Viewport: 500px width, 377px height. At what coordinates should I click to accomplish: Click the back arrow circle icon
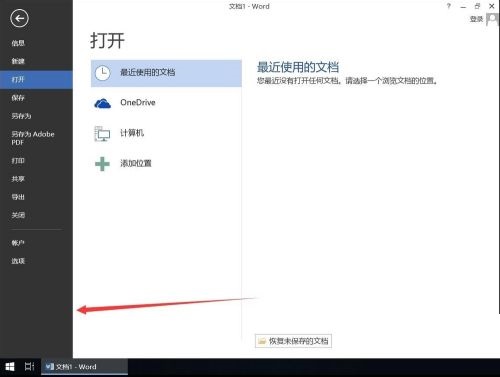(19, 18)
